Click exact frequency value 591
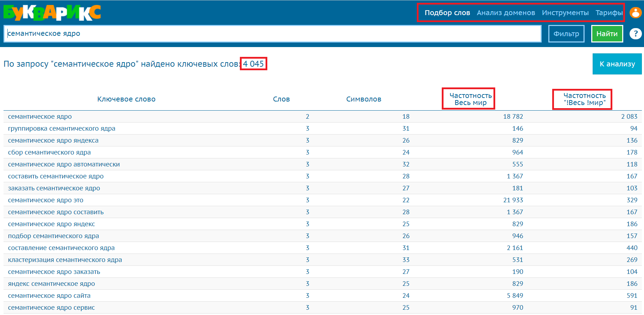Screen dimensions: 644x315 (x=632, y=296)
